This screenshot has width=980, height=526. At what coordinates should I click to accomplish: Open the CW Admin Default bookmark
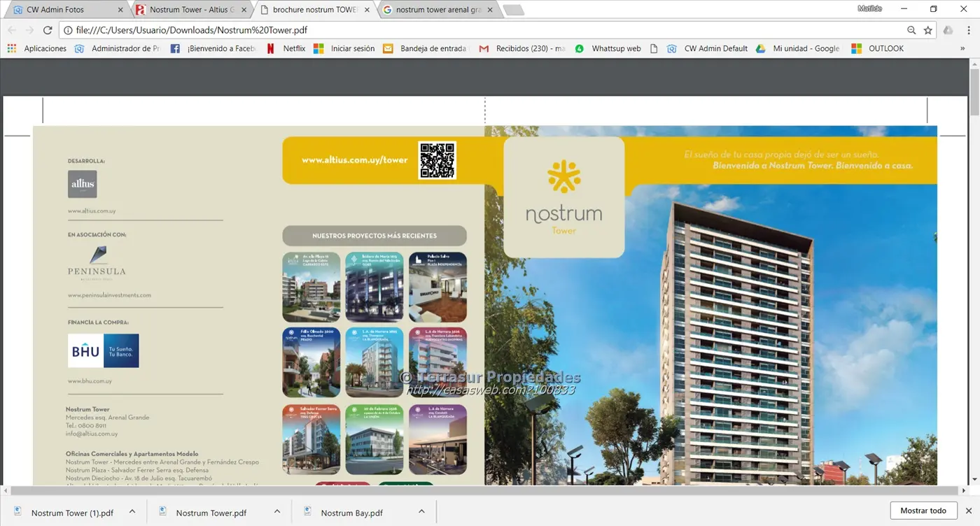[x=708, y=48]
